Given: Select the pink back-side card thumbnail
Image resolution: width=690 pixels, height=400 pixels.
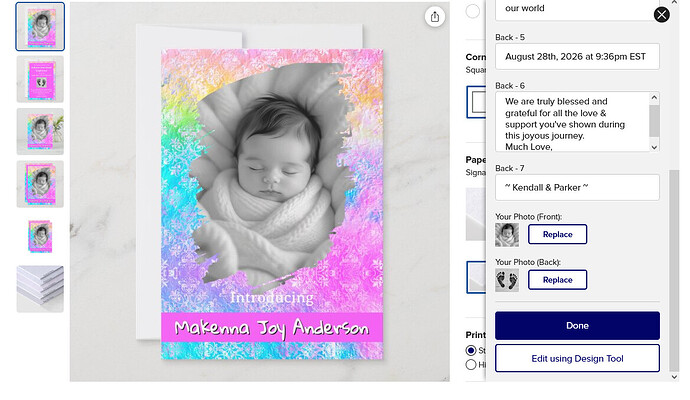Looking at the screenshot, I should click(x=40, y=79).
